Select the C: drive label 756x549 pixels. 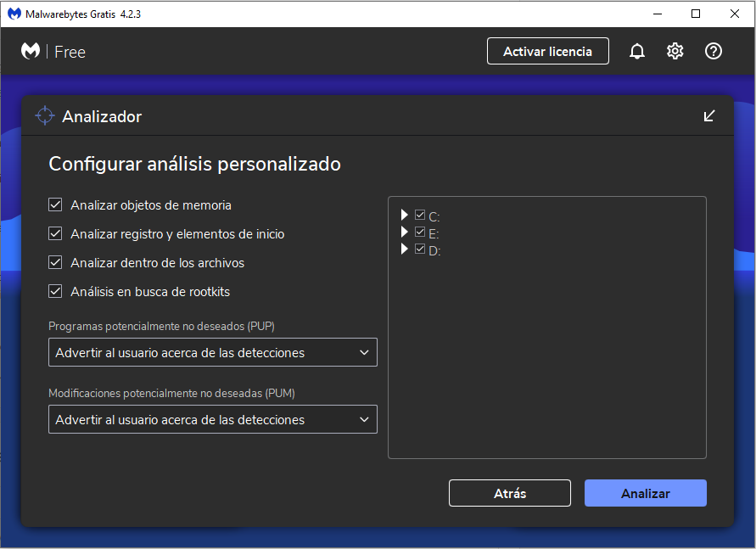pos(434,217)
